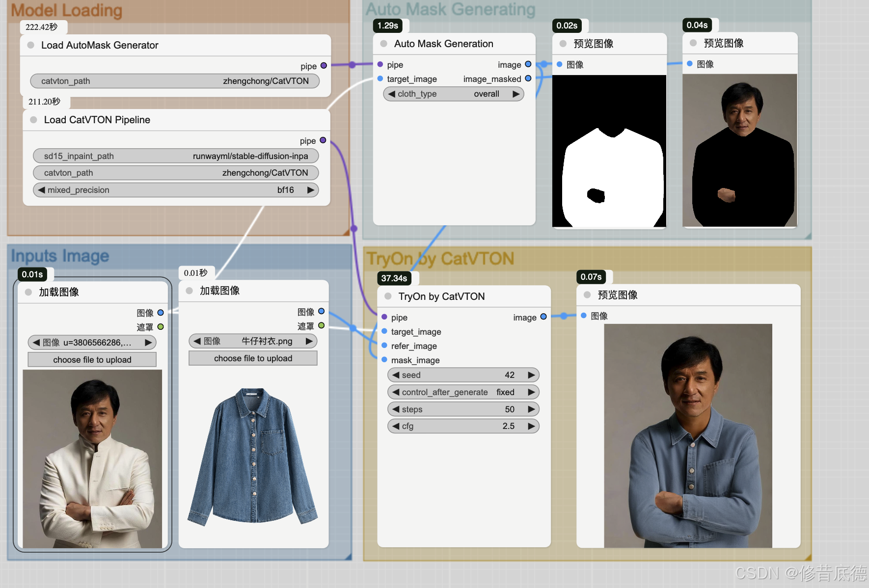Collapse the Auto Mask Generation node via its dot
The image size is (869, 588).
384,44
